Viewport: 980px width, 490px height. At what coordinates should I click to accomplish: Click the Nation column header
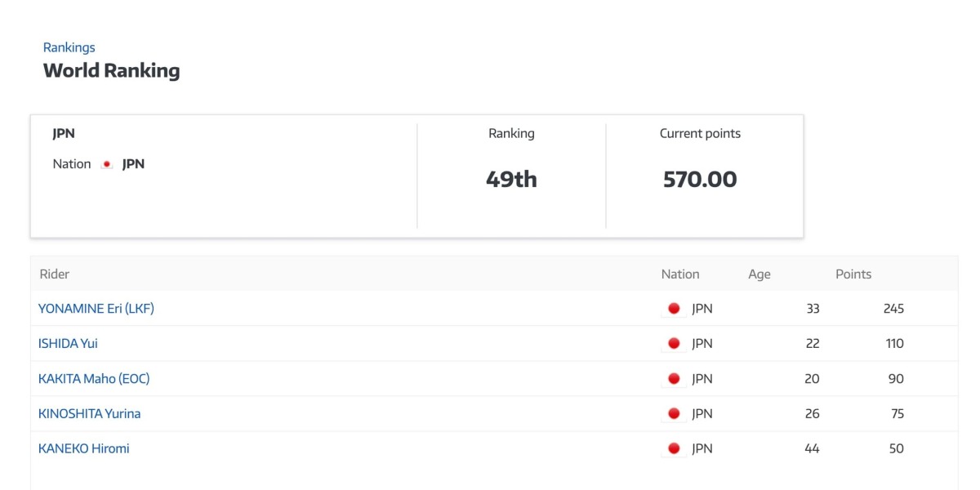[680, 274]
